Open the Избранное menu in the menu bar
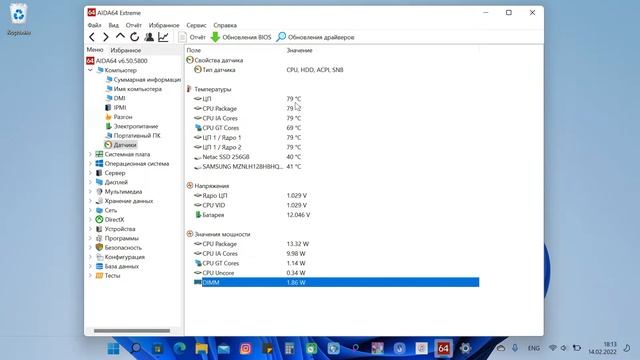 [164, 25]
